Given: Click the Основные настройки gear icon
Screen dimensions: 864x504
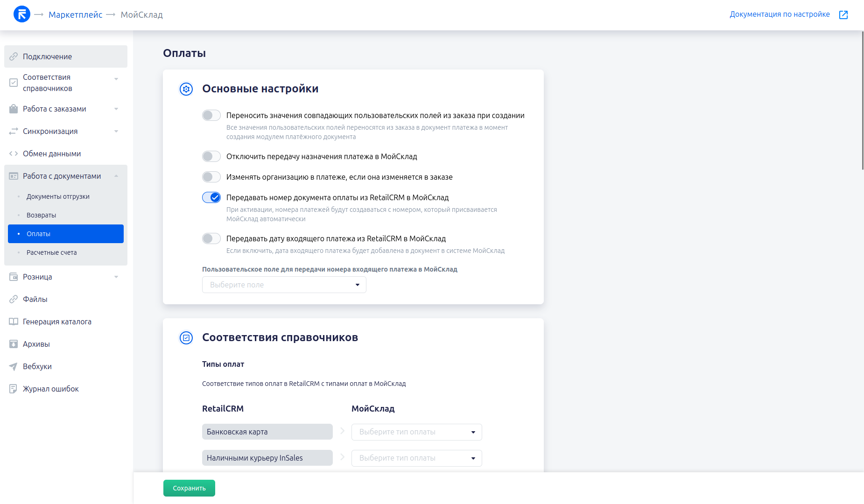Looking at the screenshot, I should coord(186,89).
